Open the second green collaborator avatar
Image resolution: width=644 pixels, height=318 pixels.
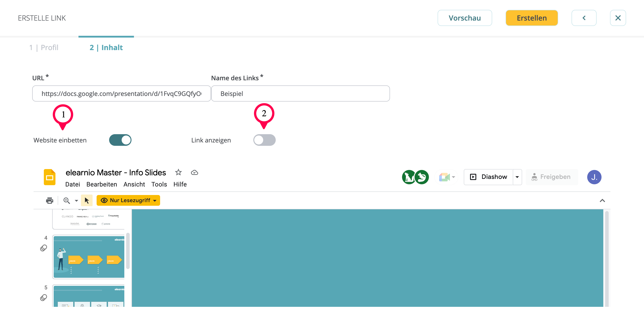pyautogui.click(x=422, y=177)
